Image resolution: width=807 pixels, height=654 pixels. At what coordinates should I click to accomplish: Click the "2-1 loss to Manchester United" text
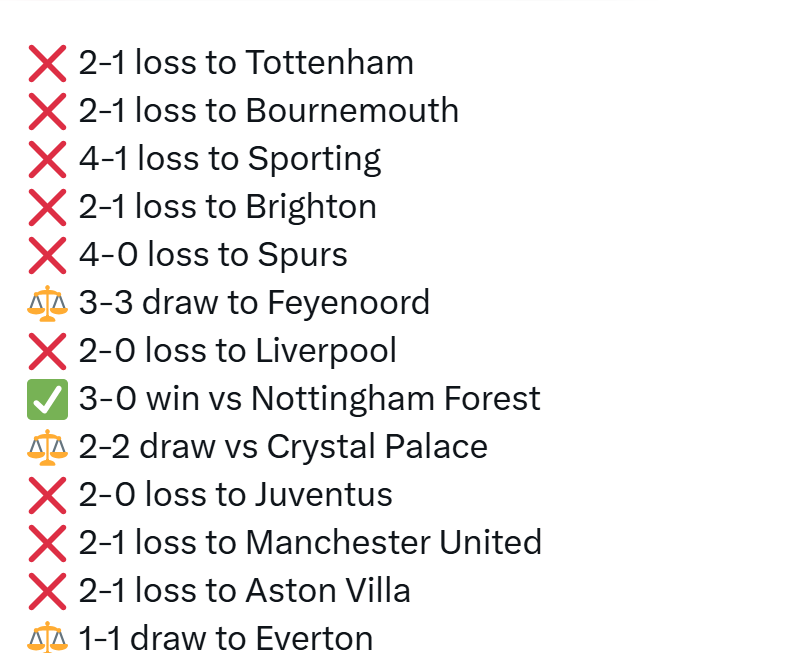(x=310, y=543)
